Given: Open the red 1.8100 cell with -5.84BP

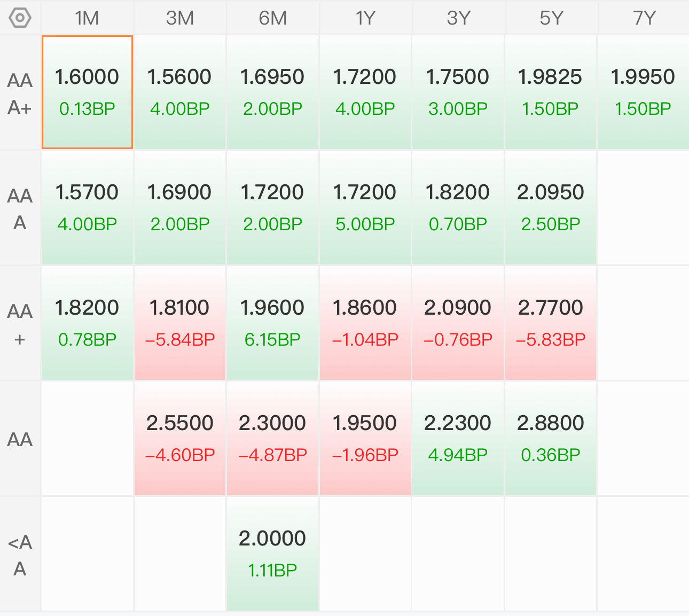Looking at the screenshot, I should (x=180, y=323).
